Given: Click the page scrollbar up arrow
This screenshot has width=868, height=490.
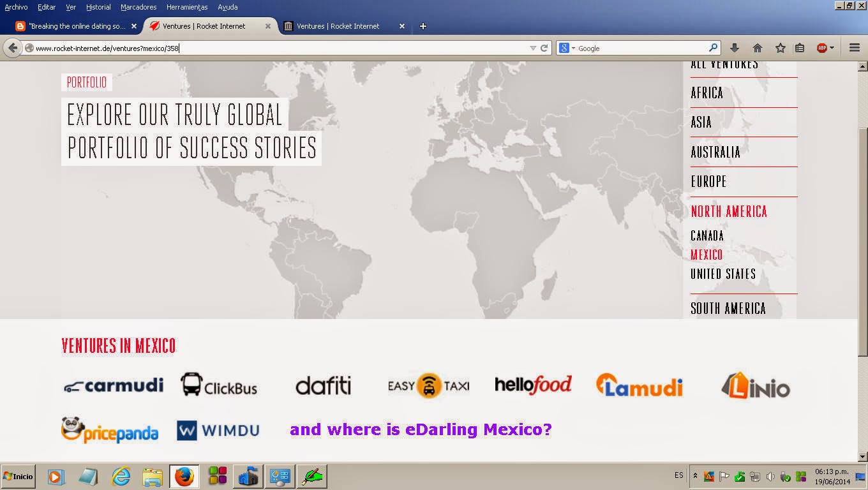Looking at the screenshot, I should (x=863, y=66).
